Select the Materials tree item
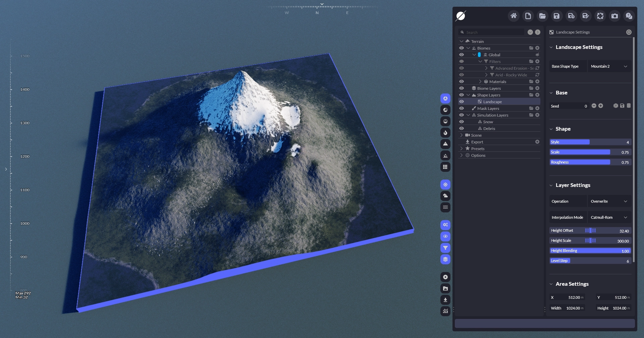 (497, 82)
